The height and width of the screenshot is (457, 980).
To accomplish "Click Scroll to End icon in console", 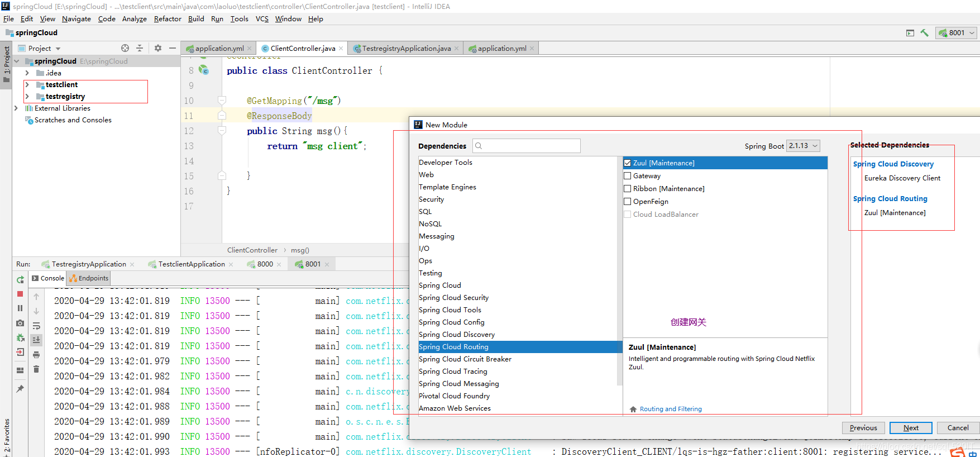I will coord(36,340).
